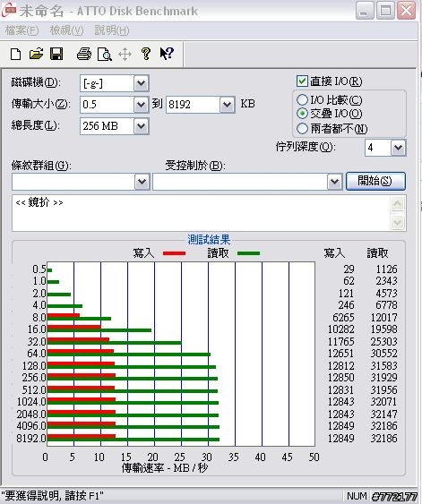The height and width of the screenshot is (504, 422).
Task: Click the description box scroll down arrow
Action: 398,222
